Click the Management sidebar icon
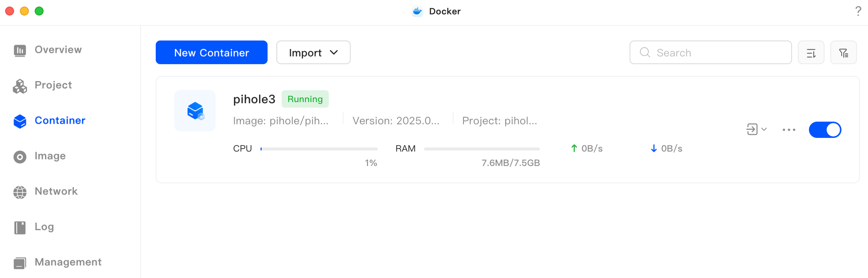The width and height of the screenshot is (868, 278). 20,263
